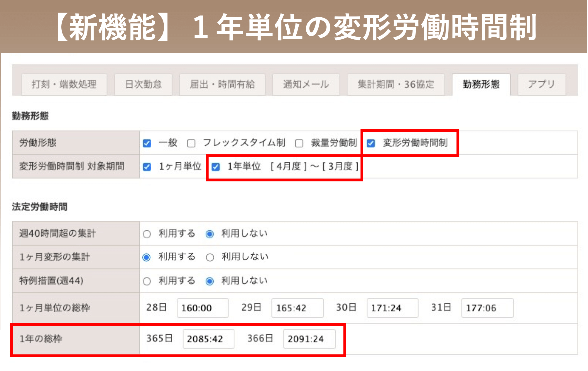
Task: Click the 法定労働時間 section heading
Action: (40, 207)
